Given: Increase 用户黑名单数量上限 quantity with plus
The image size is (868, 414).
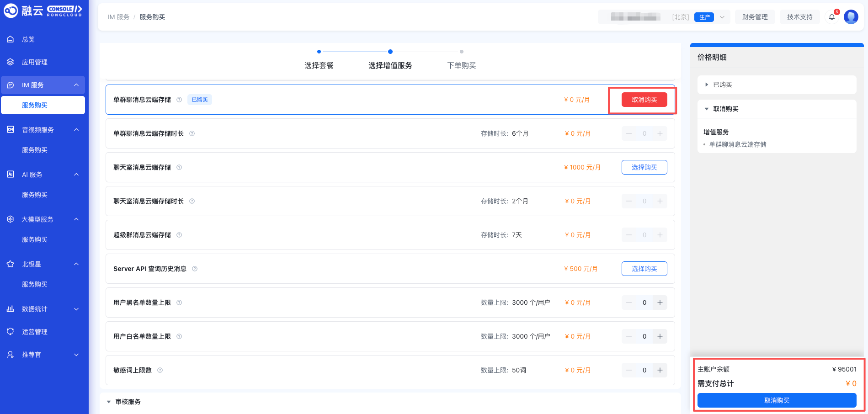Looking at the screenshot, I should [660, 303].
